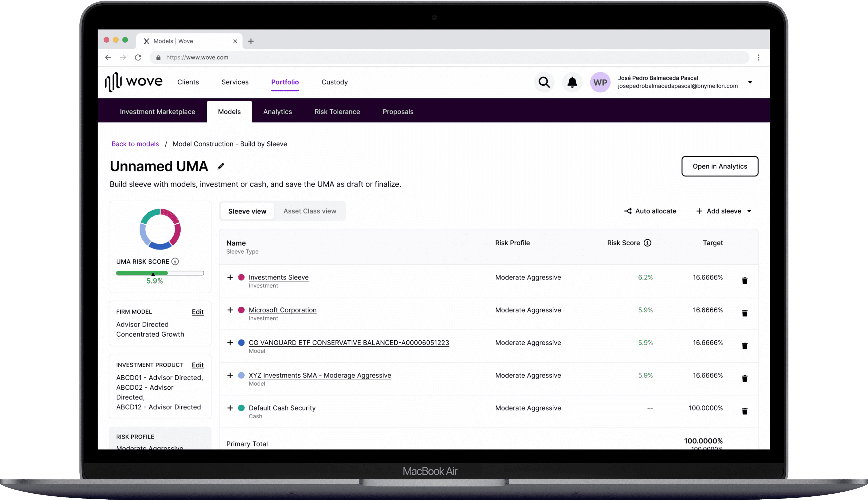Follow the Back to models link
Screen dimensions: 868x500
(x=135, y=144)
